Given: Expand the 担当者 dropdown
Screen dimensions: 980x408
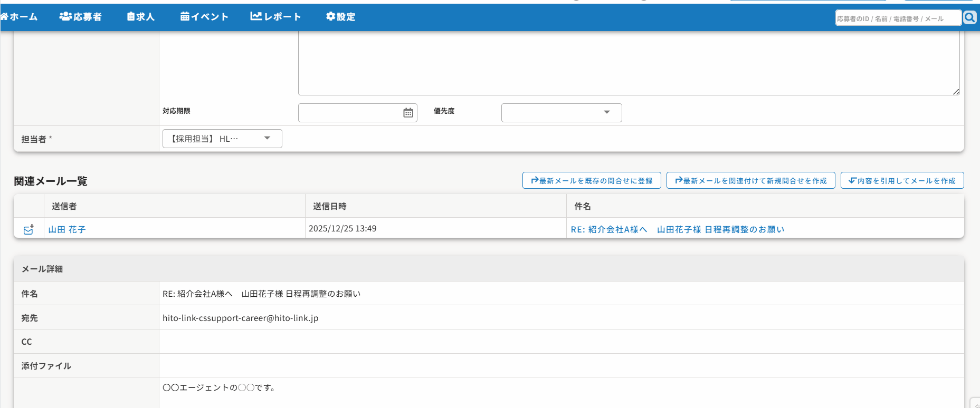Looking at the screenshot, I should point(222,139).
